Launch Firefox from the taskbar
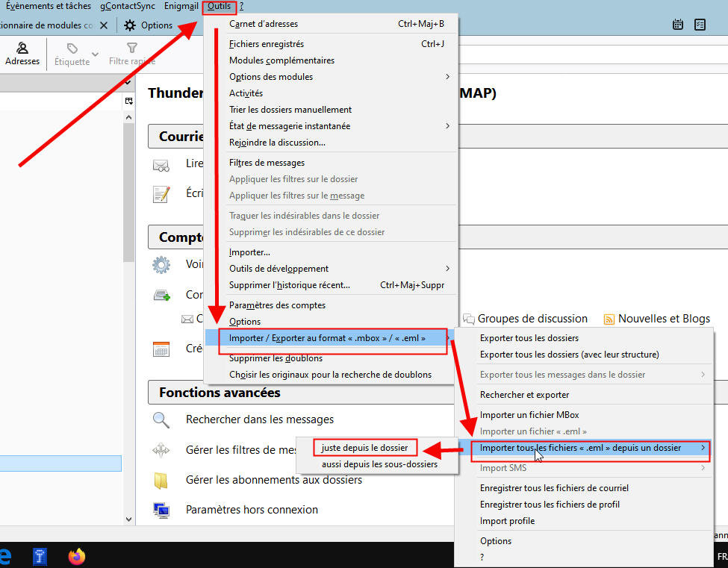 pyautogui.click(x=77, y=556)
